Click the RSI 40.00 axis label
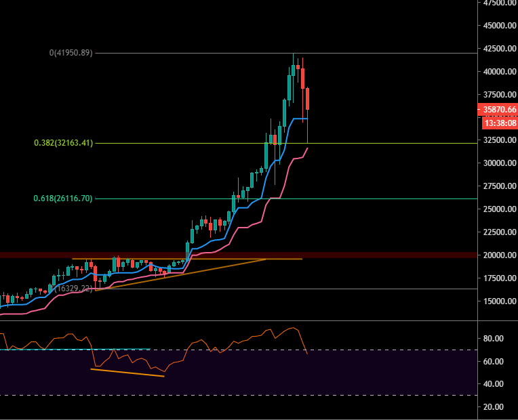 [x=493, y=384]
